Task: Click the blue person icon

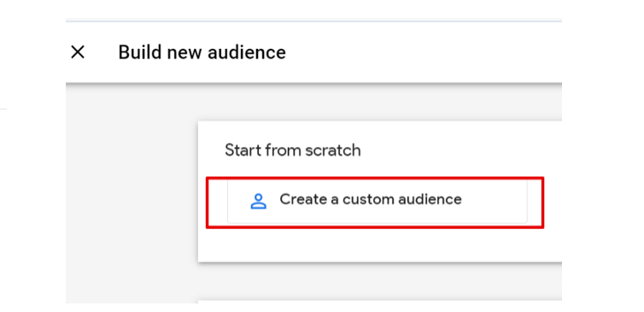Action: pos(258,201)
